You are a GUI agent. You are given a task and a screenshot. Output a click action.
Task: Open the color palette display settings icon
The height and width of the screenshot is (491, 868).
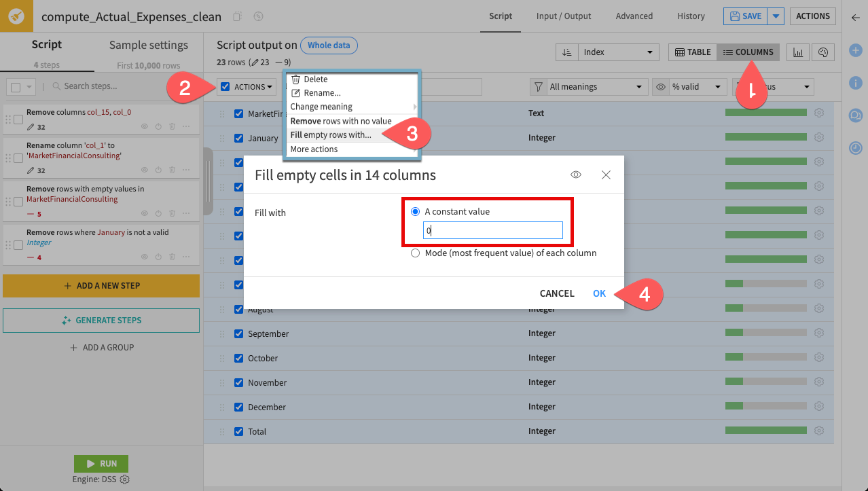822,52
